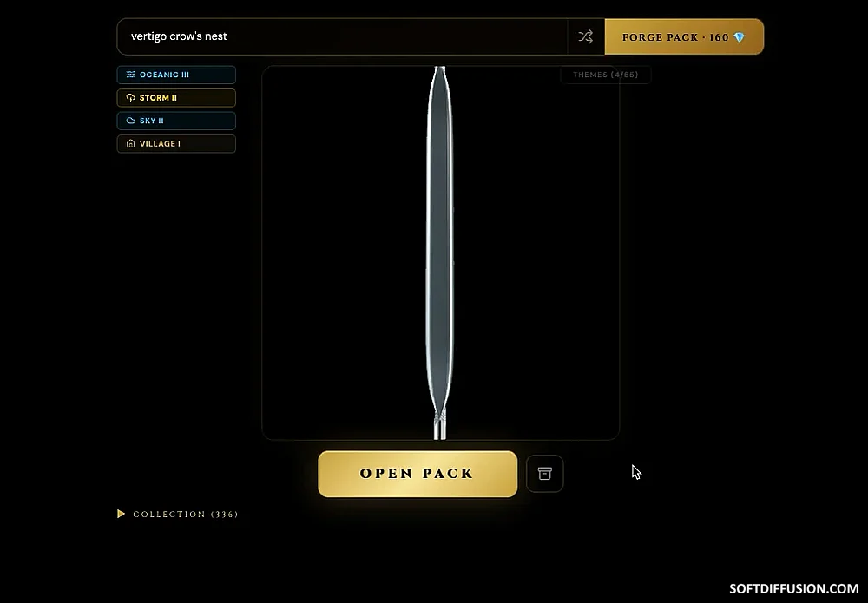Click the storm cloud icon on Storm II tag
This screenshot has width=868, height=603.
(131, 98)
